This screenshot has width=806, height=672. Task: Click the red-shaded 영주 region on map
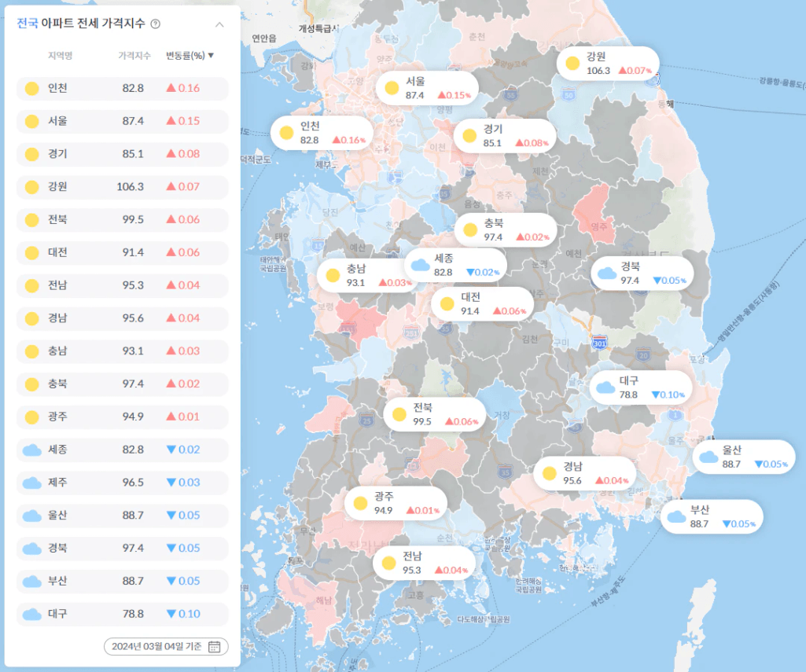pyautogui.click(x=594, y=215)
